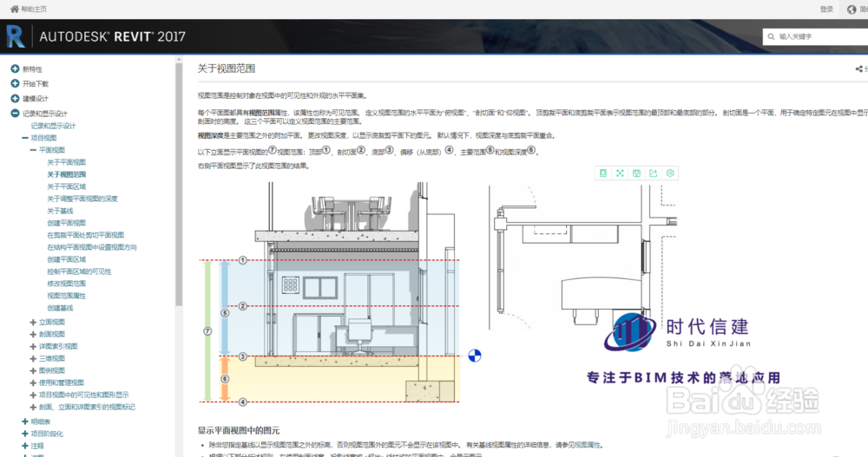Open the 帮助主页 help home link
Image resolution: width=868 pixels, height=457 pixels.
[34, 10]
